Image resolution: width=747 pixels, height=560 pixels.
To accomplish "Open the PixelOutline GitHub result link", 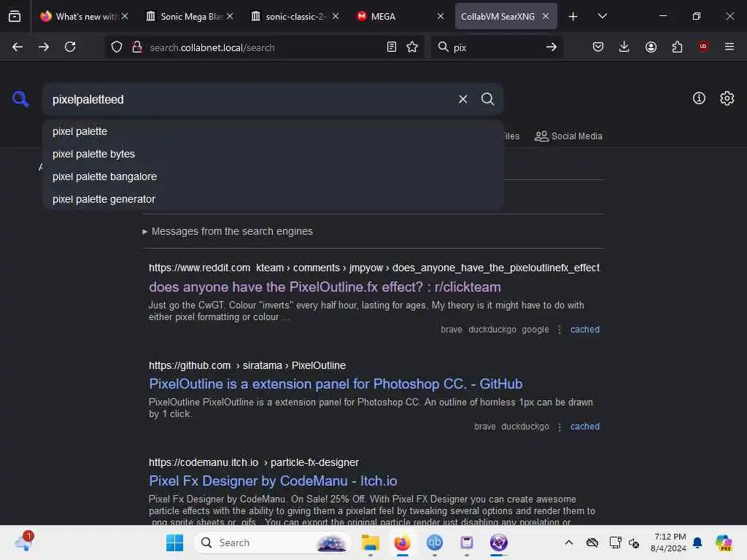I will (x=336, y=384).
